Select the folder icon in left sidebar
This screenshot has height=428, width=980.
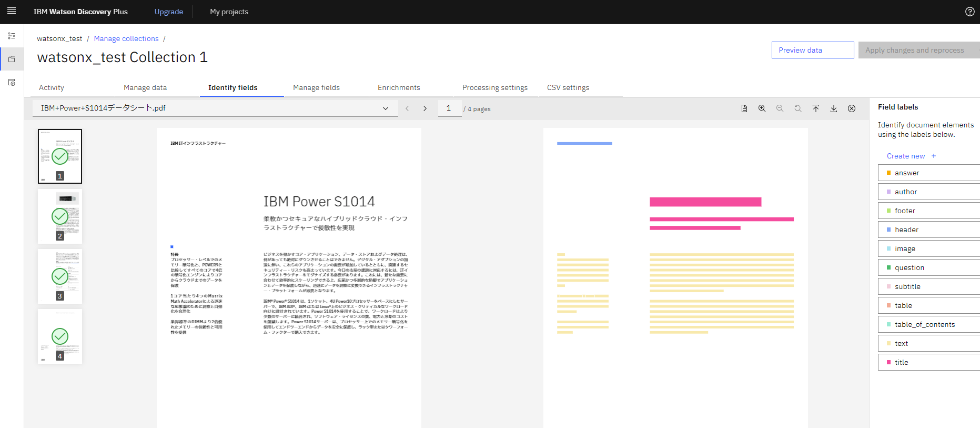[12, 59]
